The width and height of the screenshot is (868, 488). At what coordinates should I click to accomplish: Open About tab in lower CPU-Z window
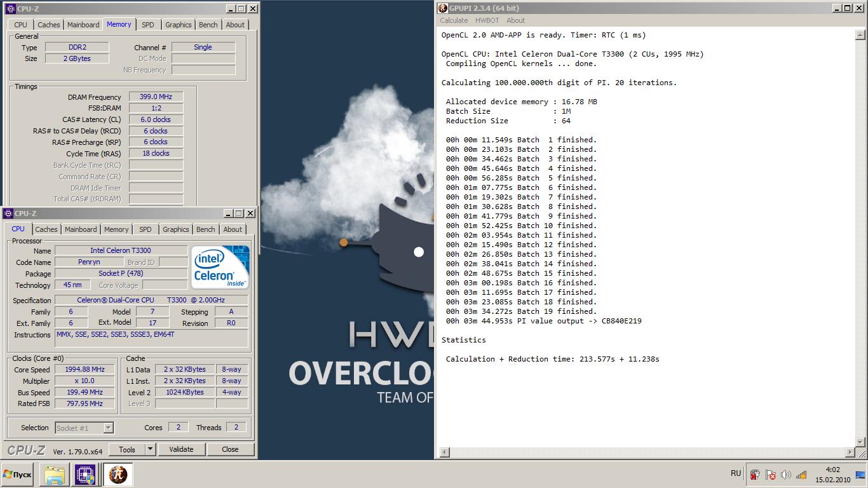click(x=233, y=229)
